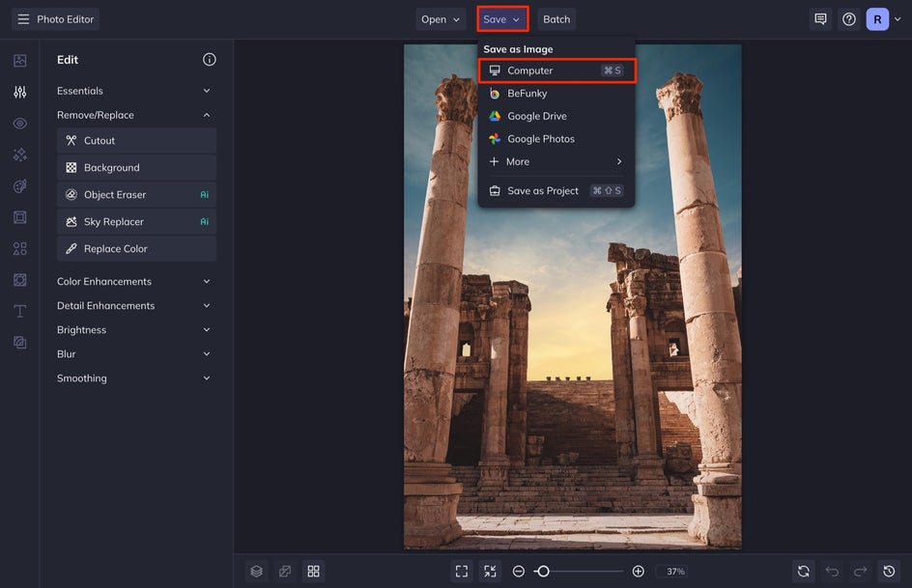Open the More save options submenu
This screenshot has width=912, height=588.
tap(556, 161)
